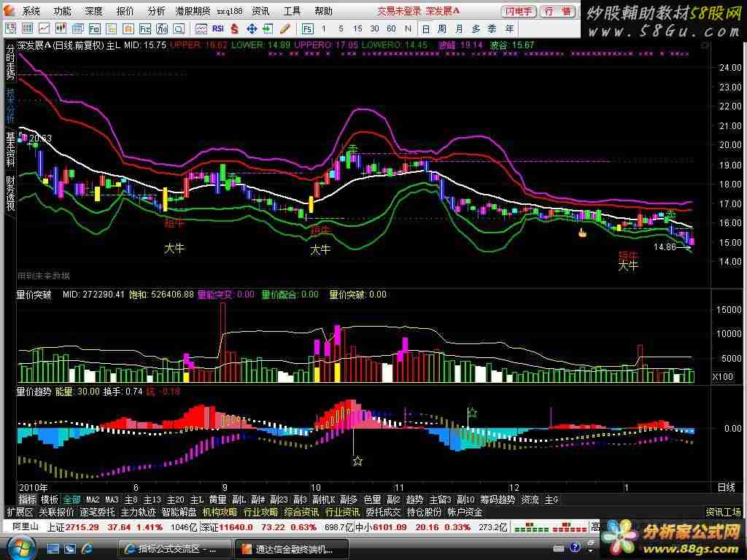Select the yearly 年 period button
This screenshot has height=560, width=747.
509,29
